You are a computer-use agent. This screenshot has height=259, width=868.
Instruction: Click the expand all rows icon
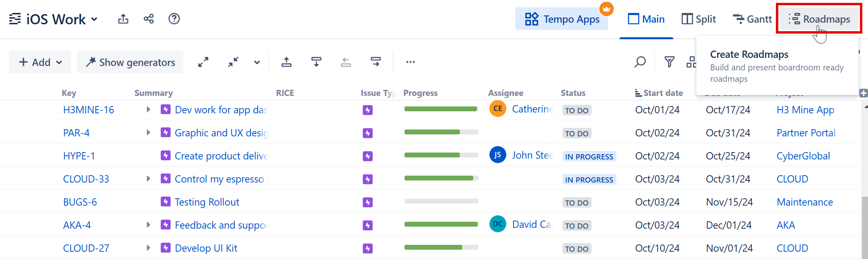203,62
